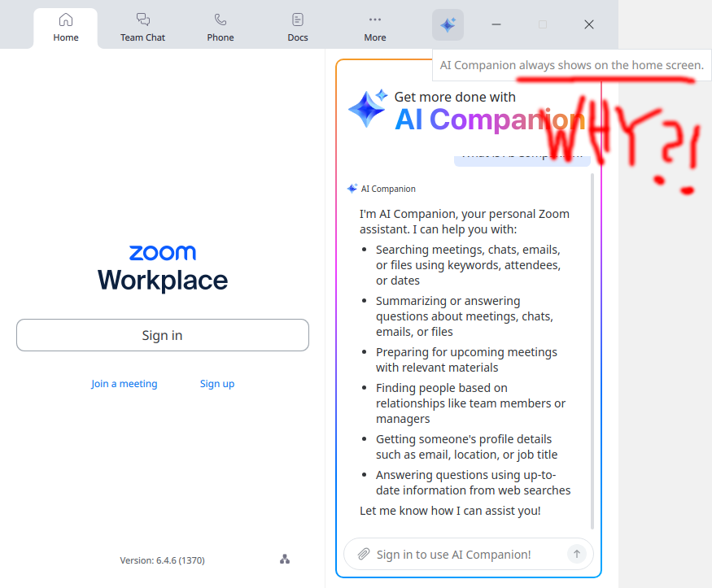The width and height of the screenshot is (712, 588).
Task: Click the Version: 6.4.6 (1370) text
Action: (x=162, y=560)
